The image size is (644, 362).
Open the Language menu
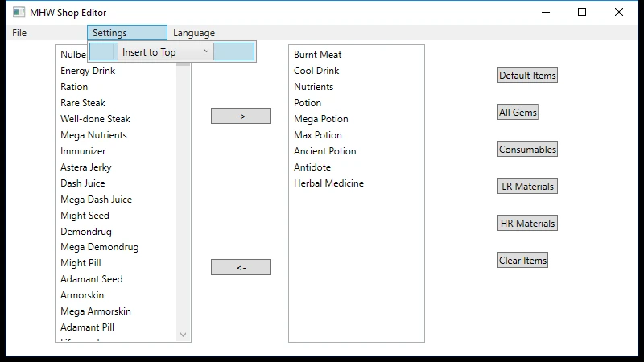(x=194, y=33)
